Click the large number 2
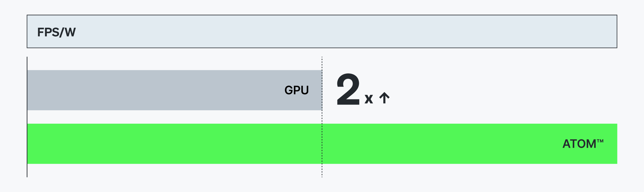The width and height of the screenshot is (644, 192). click(348, 89)
